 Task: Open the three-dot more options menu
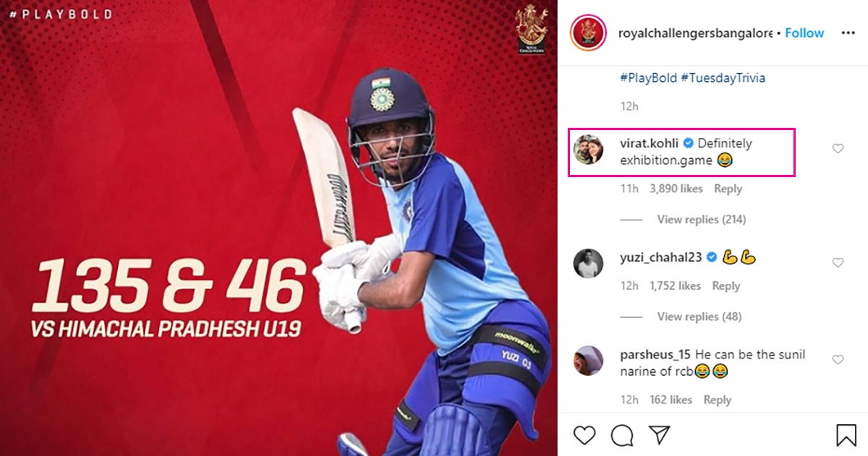point(848,33)
